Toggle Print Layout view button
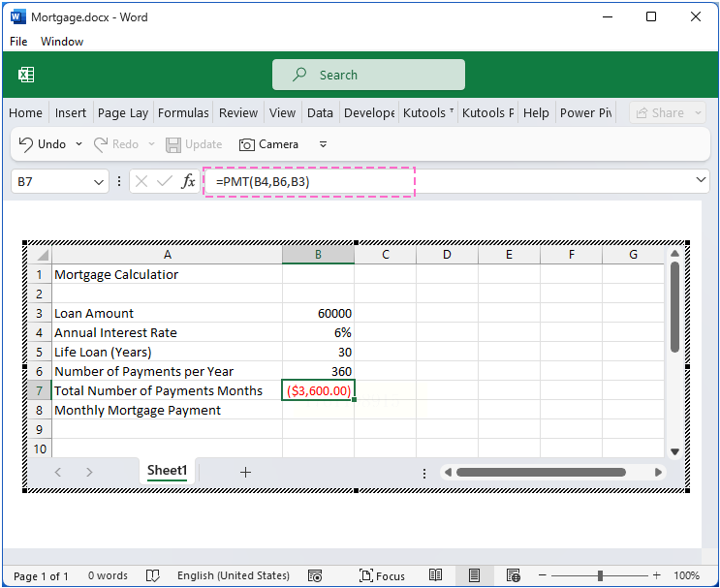The width and height of the screenshot is (720, 588). point(474,575)
